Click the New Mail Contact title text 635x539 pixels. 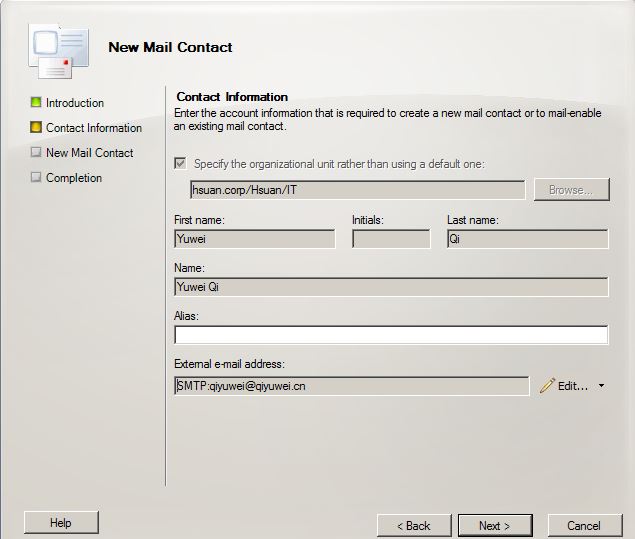[170, 47]
